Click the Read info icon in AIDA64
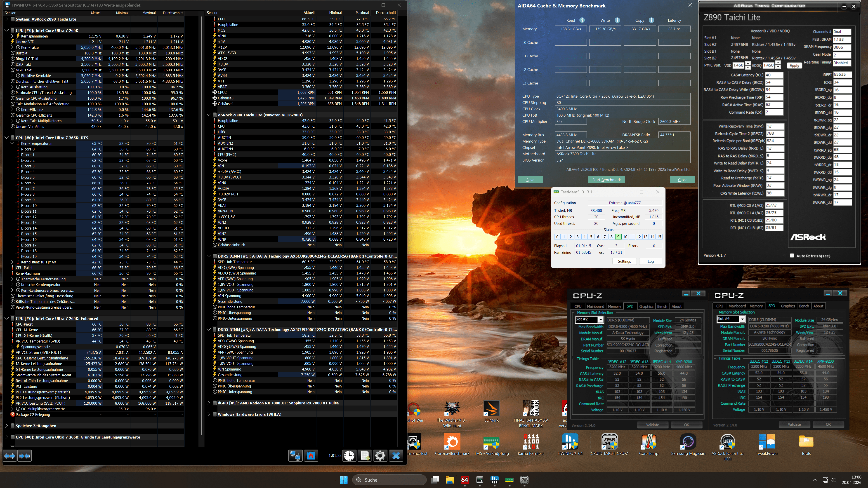868x488 pixels. point(582,20)
